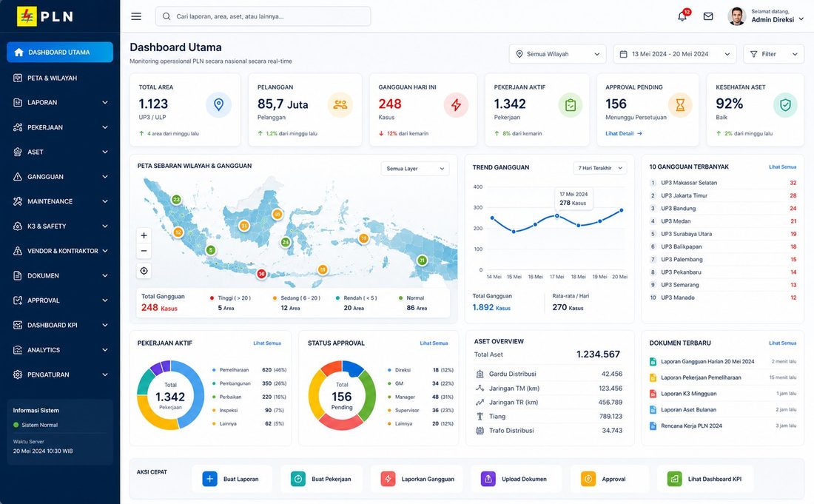Screen dimensions: 814x504
Task: Click Lihat Detail under Approval Pending
Action: (x=624, y=133)
